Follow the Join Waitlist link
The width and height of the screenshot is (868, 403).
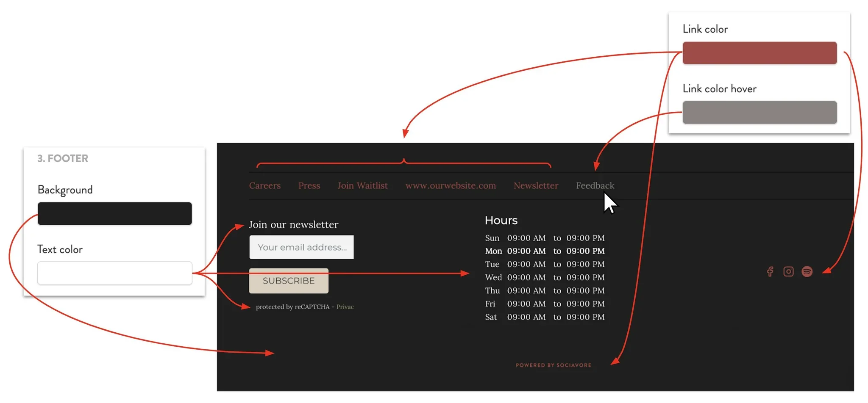362,185
